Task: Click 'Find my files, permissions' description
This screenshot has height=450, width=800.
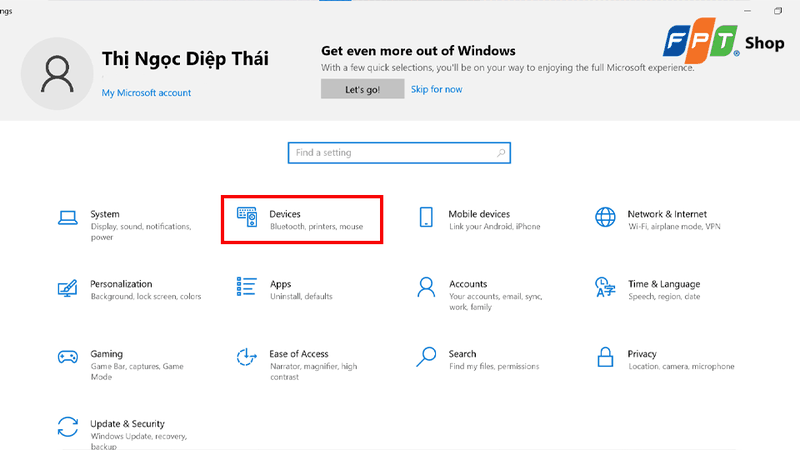Action: point(494,366)
